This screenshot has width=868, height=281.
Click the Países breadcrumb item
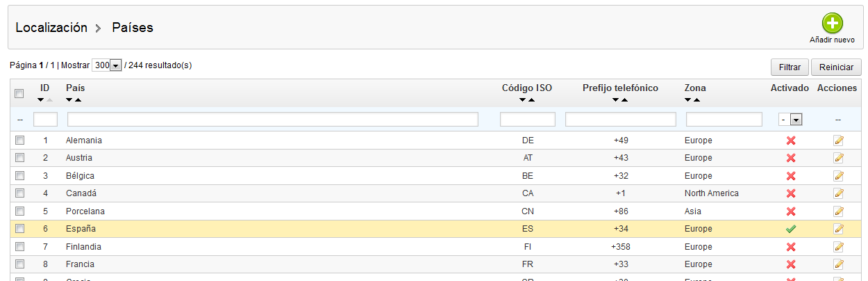coord(133,28)
